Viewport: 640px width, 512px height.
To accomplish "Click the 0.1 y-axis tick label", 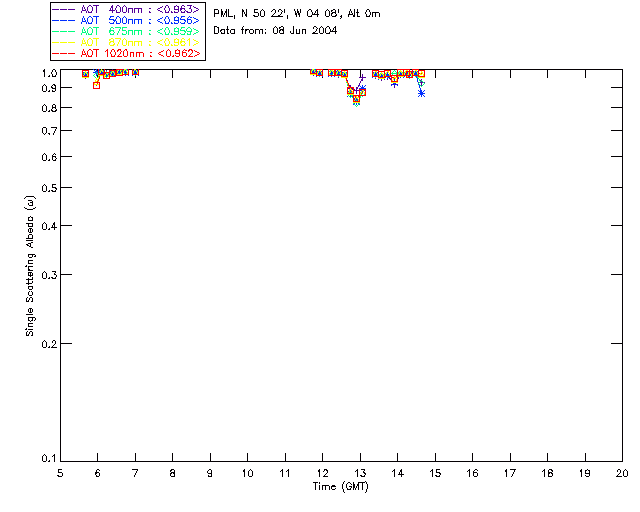I will 49,459.
